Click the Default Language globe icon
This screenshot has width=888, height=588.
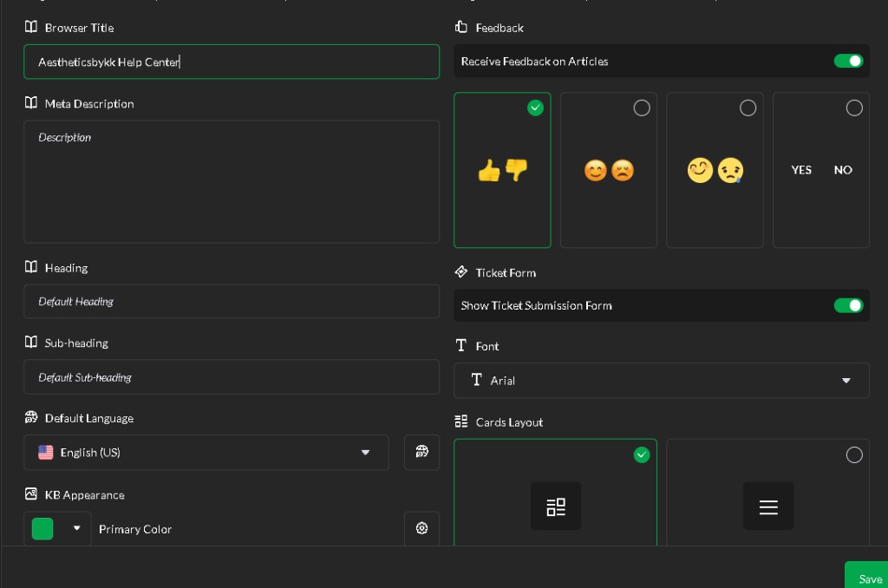(x=31, y=417)
